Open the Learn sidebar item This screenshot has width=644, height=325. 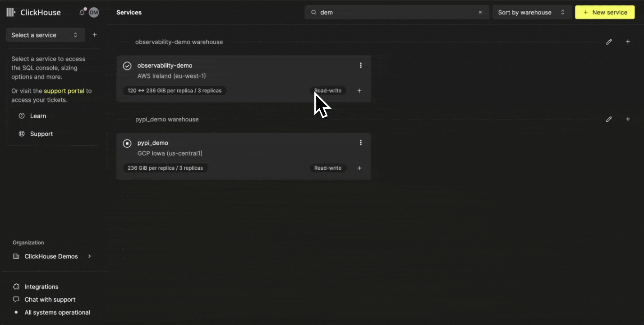click(38, 116)
